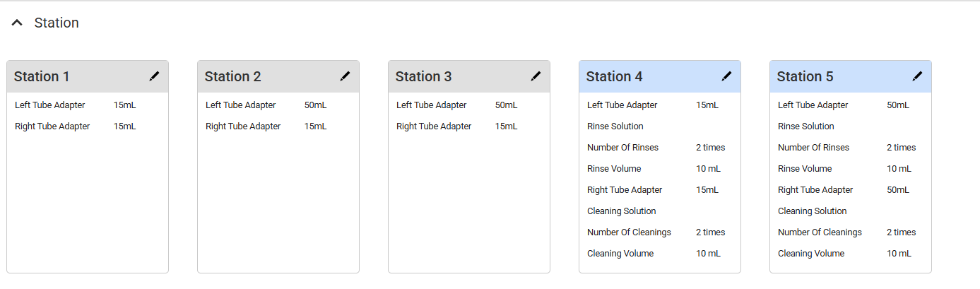Click the Station 1 edit pencil icon
The width and height of the screenshot is (980, 289).
(154, 76)
